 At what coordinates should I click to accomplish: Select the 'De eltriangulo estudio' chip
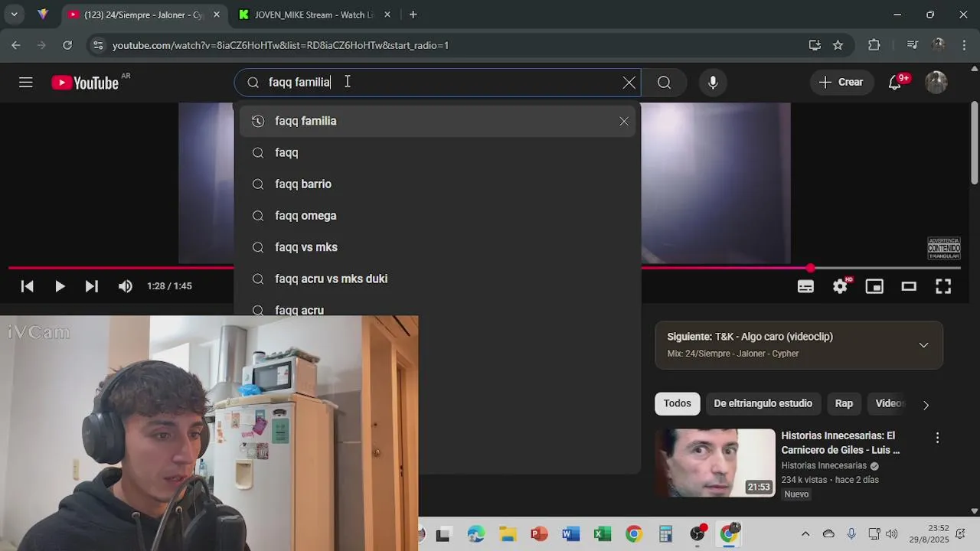[x=763, y=403]
